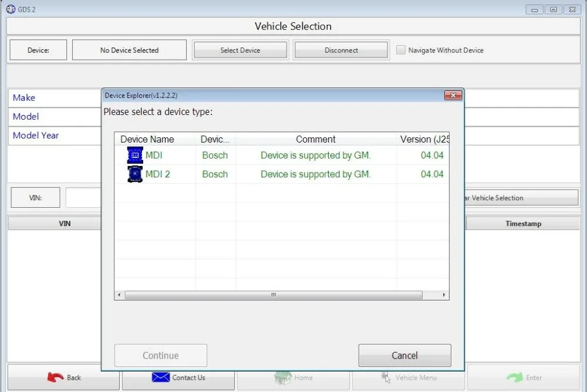Click the Model Year row label
The image size is (587, 392).
[36, 135]
